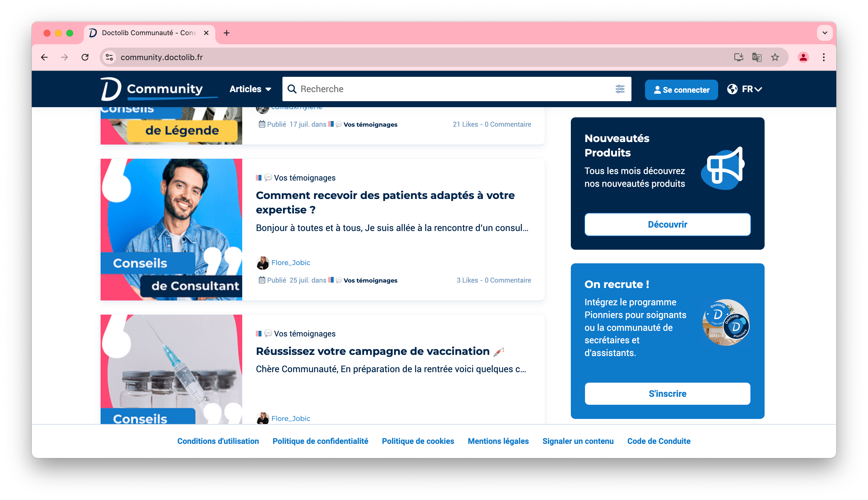Select the Doctolib Communauté browser tab
868x500 pixels.
[x=150, y=33]
